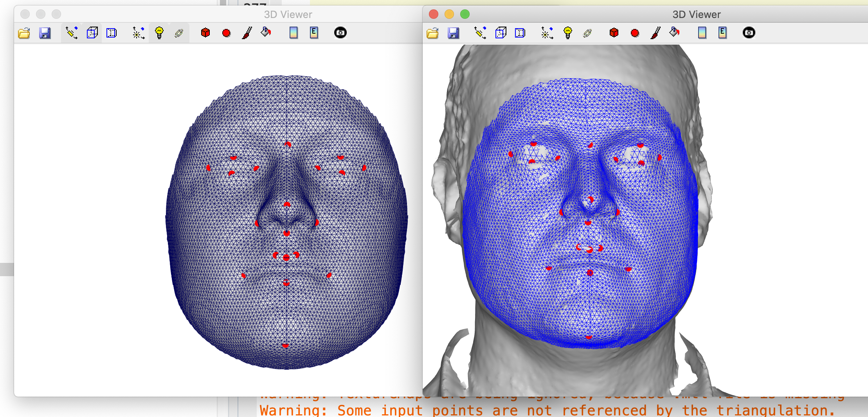Click the plain gradient background icon in the right 3D Viewer
Viewport: 868px width, 417px height.
point(702,33)
